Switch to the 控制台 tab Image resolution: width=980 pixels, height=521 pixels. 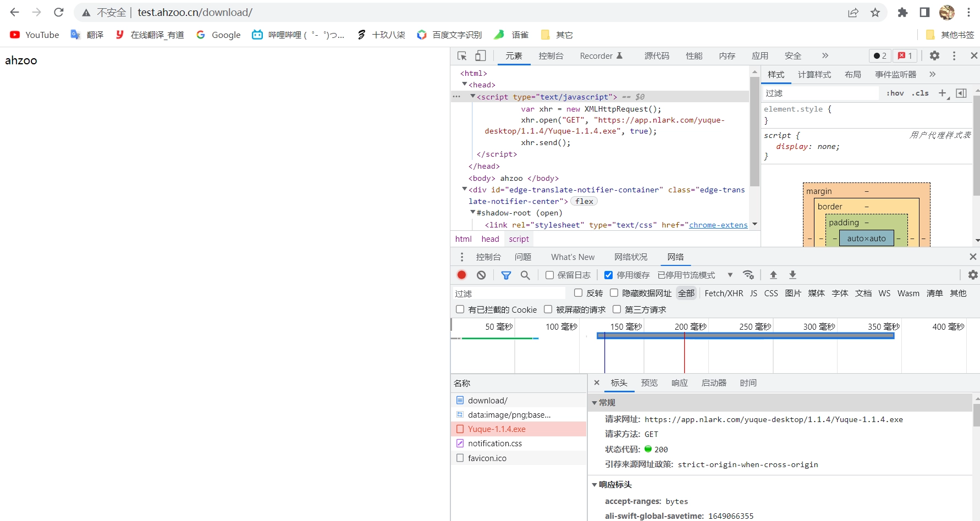coord(550,56)
